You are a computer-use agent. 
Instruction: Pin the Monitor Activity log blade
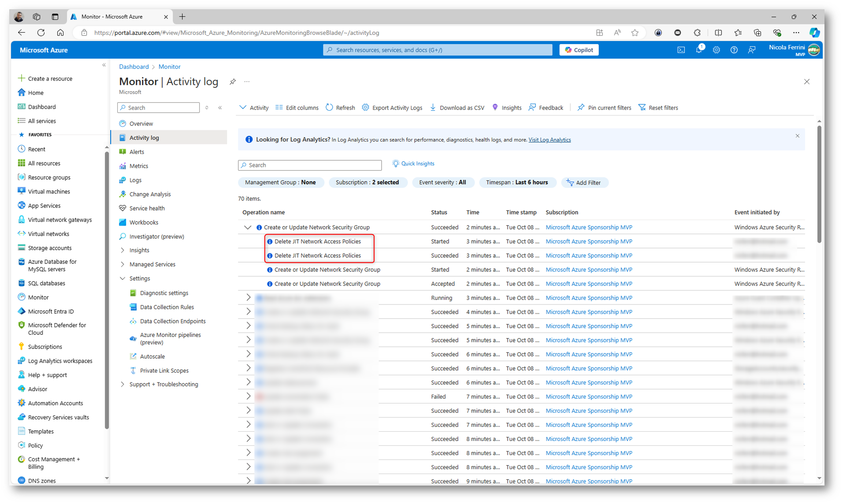pos(233,82)
